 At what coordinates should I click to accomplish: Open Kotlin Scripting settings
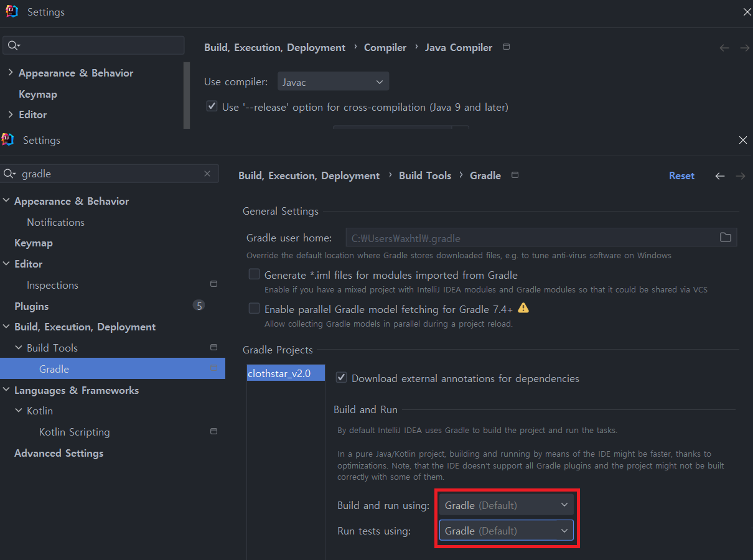[x=74, y=432]
